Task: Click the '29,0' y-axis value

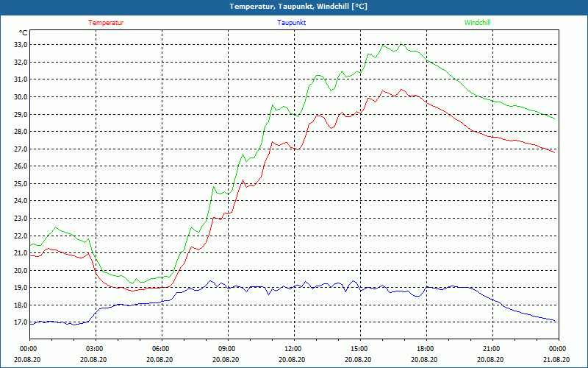Action: coord(21,114)
